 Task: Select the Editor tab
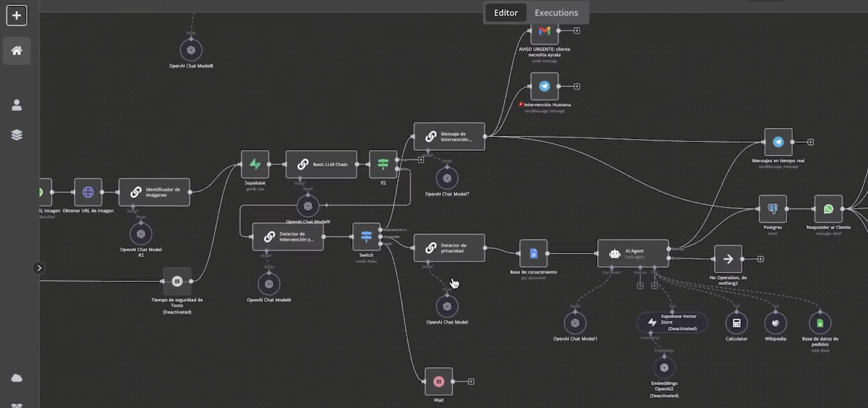click(506, 13)
